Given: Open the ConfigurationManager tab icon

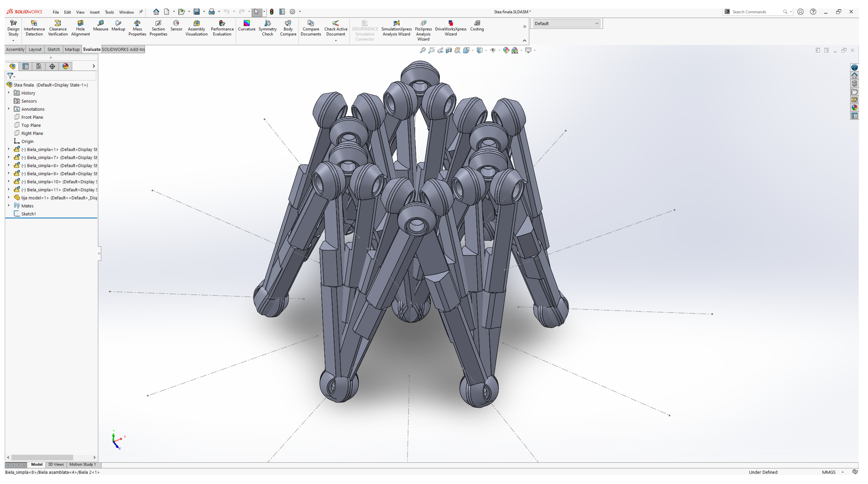Looking at the screenshot, I should point(39,67).
